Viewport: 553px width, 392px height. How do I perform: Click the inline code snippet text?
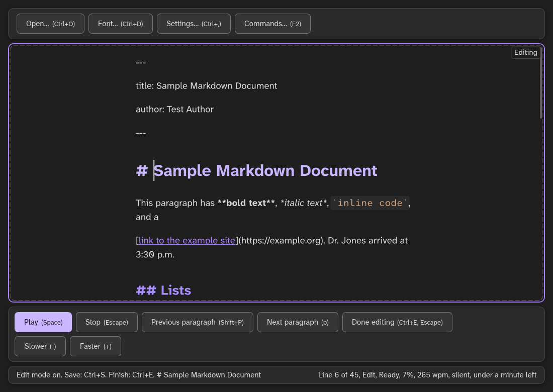370,203
